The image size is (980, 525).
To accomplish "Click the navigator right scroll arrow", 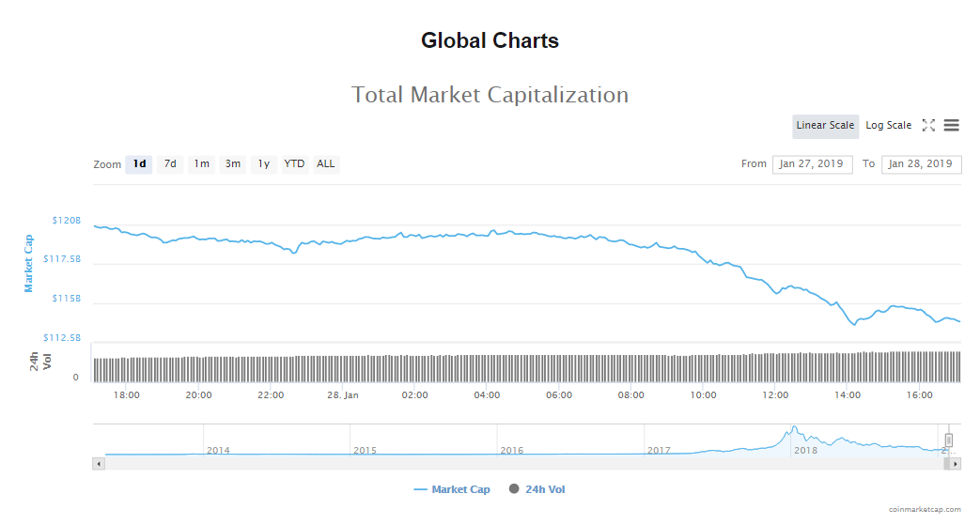I will [956, 464].
